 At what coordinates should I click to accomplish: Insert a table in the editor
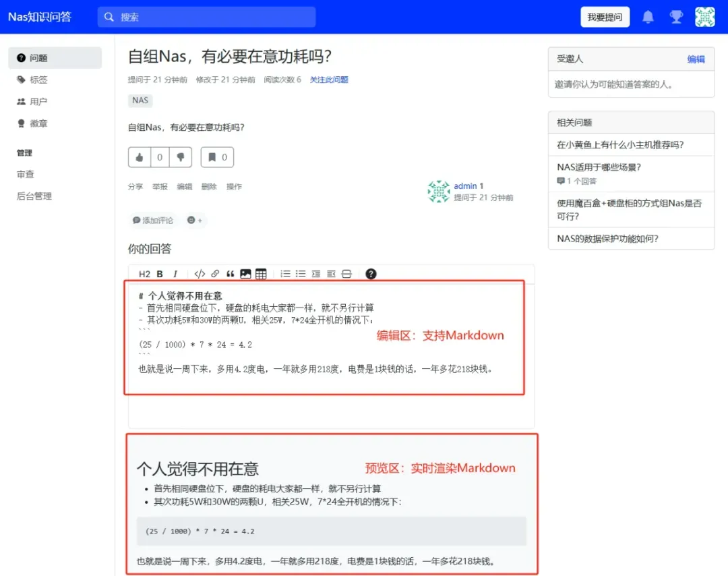(x=261, y=274)
